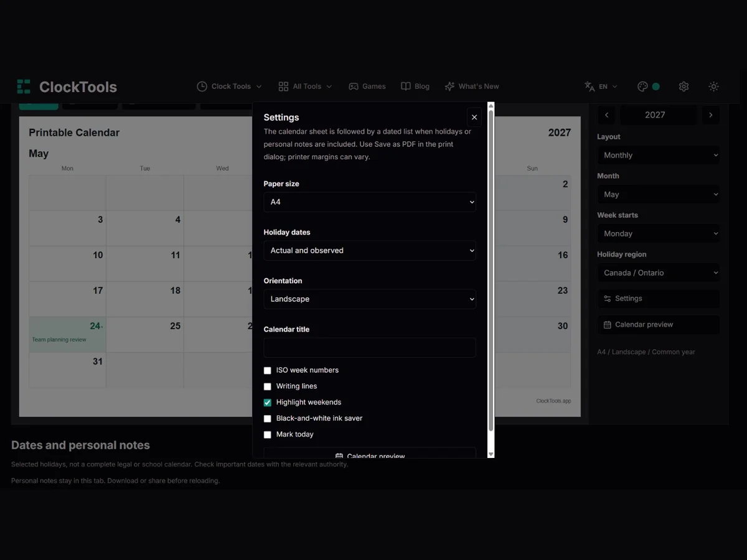The image size is (747, 560).
Task: Open the Holiday dates dropdown
Action: pos(370,251)
